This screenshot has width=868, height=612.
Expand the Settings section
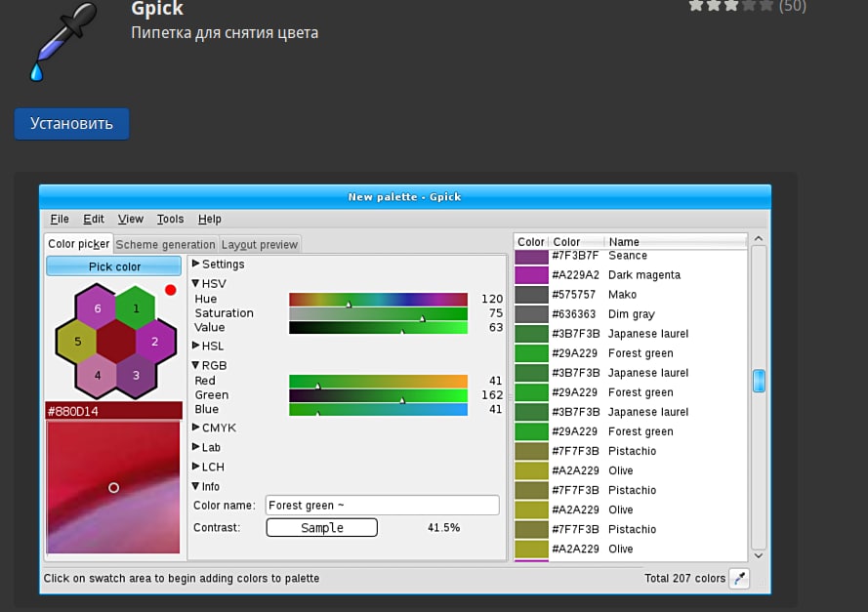coord(218,264)
